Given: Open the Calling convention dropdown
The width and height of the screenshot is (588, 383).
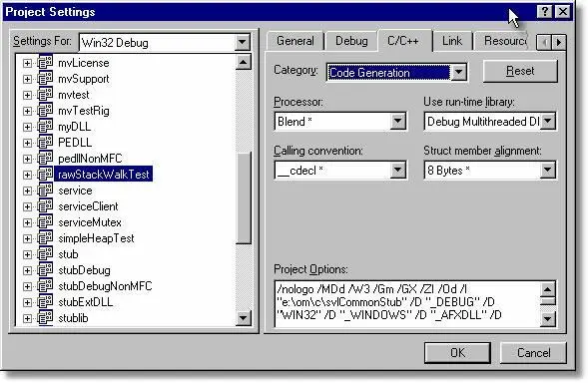Looking at the screenshot, I should pyautogui.click(x=397, y=171).
